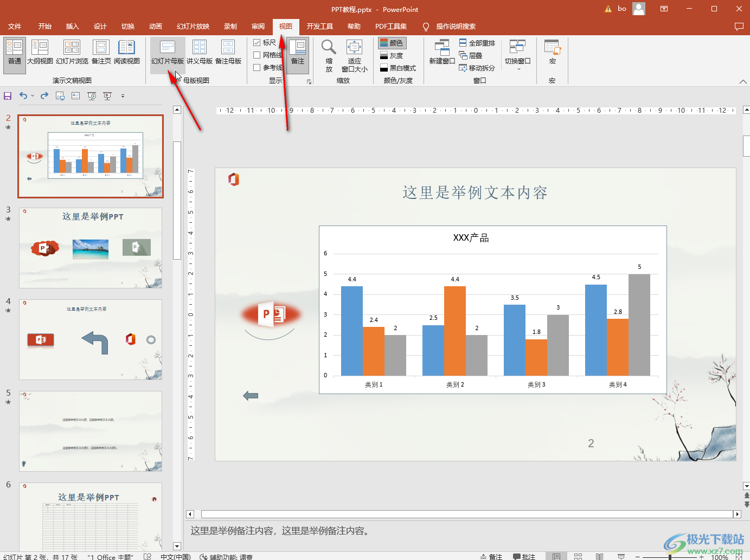Select slide 5 thumbnail
This screenshot has width=750, height=560.
point(91,431)
